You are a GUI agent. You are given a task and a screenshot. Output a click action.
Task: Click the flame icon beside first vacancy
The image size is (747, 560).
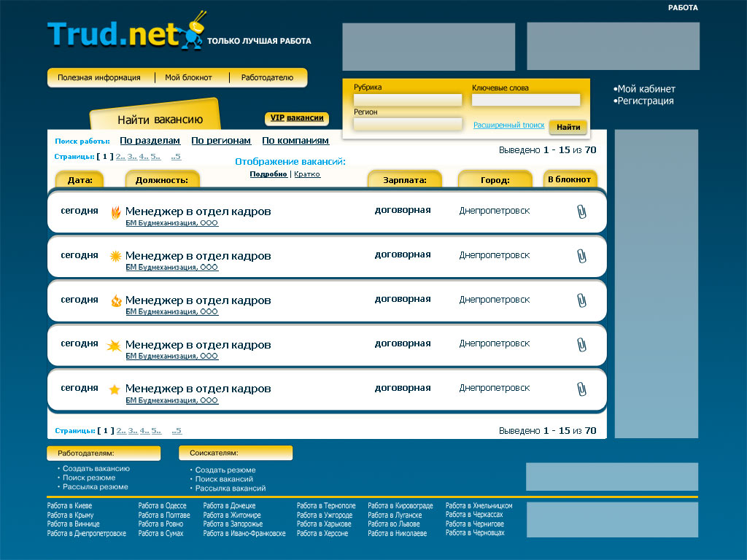pos(115,212)
